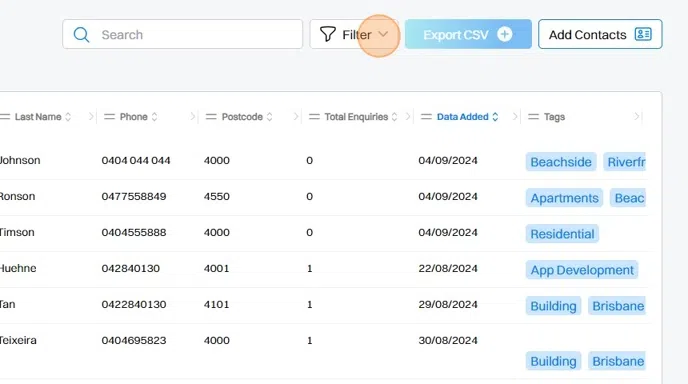Image resolution: width=688 pixels, height=384 pixels.
Task: Click the Riverfr tag in Johnson row
Action: point(625,162)
